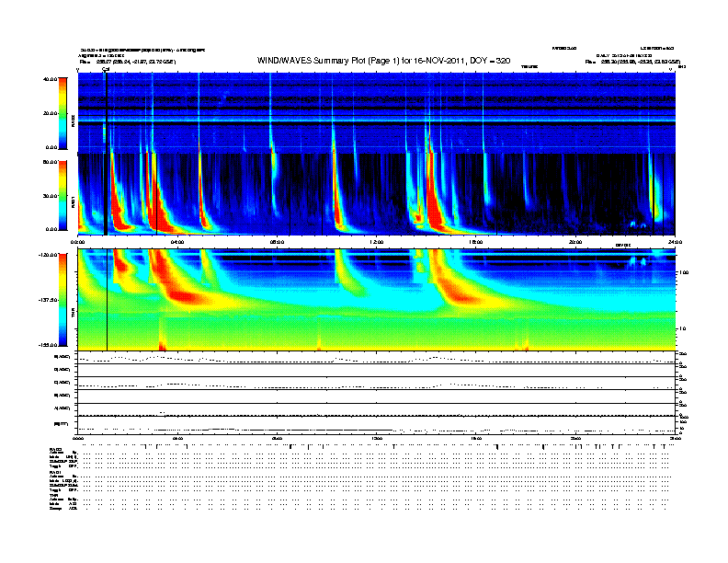Click 12:00 tick under RAD1 spectrogram
The width and height of the screenshot is (728, 563).
pyautogui.click(x=377, y=242)
